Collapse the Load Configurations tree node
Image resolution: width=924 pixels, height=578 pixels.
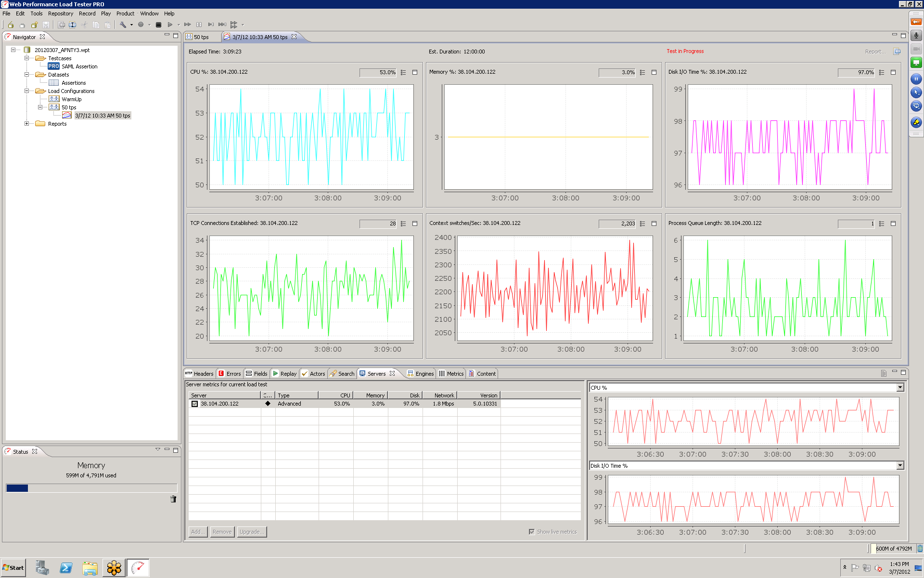27,91
